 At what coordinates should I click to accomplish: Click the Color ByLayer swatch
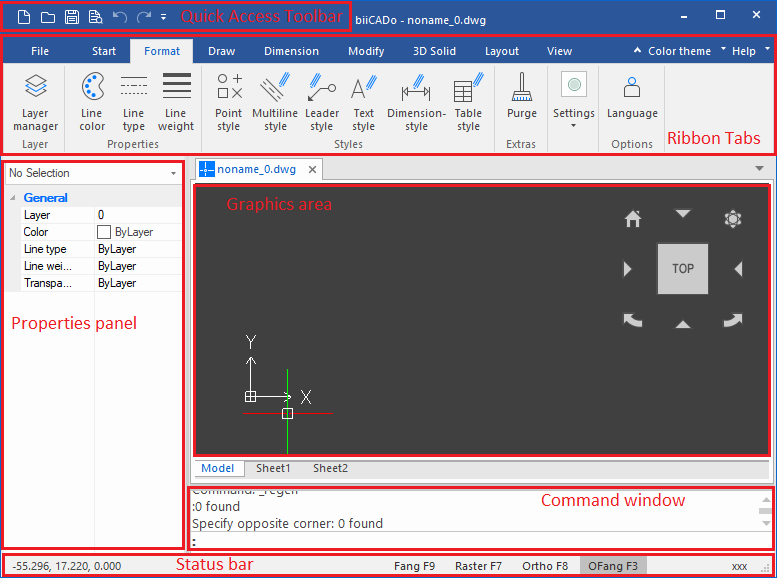tap(104, 232)
